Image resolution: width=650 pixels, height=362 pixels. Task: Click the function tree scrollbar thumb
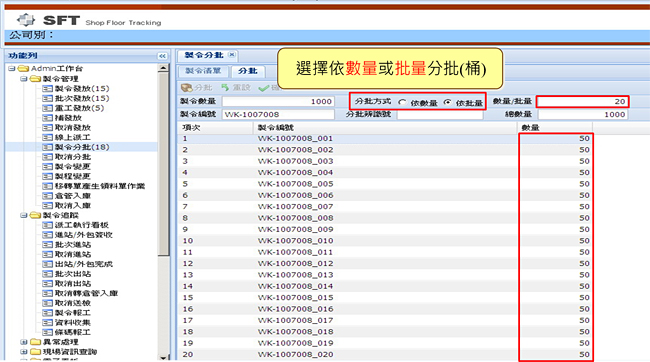(x=163, y=164)
